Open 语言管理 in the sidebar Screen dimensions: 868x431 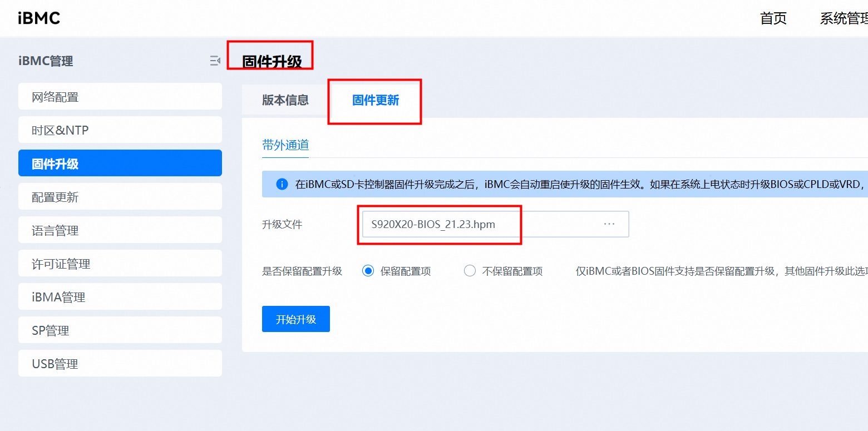pyautogui.click(x=120, y=230)
